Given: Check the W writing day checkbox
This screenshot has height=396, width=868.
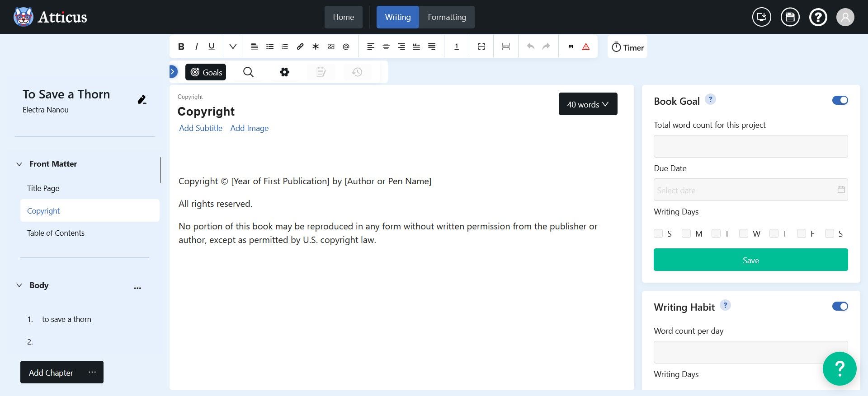Looking at the screenshot, I should pos(744,233).
